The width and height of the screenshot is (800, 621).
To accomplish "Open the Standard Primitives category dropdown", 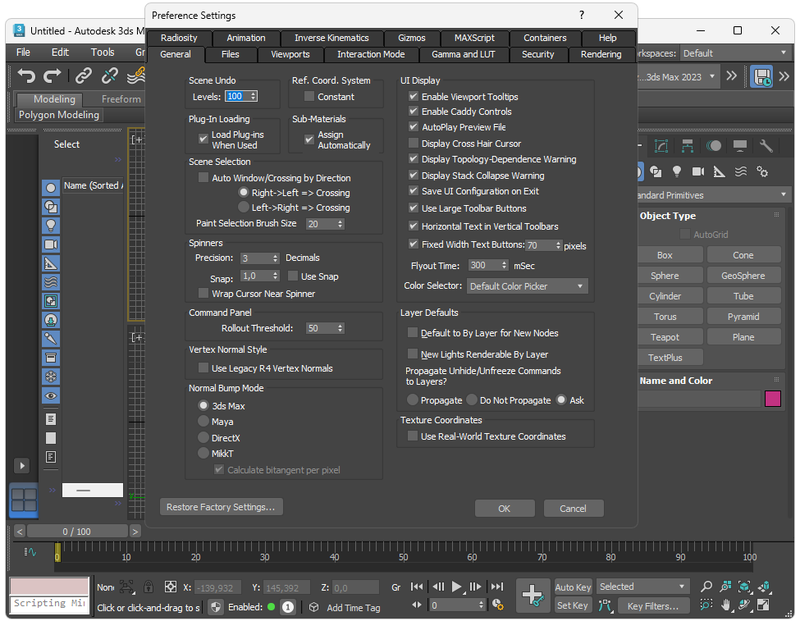I will [714, 195].
